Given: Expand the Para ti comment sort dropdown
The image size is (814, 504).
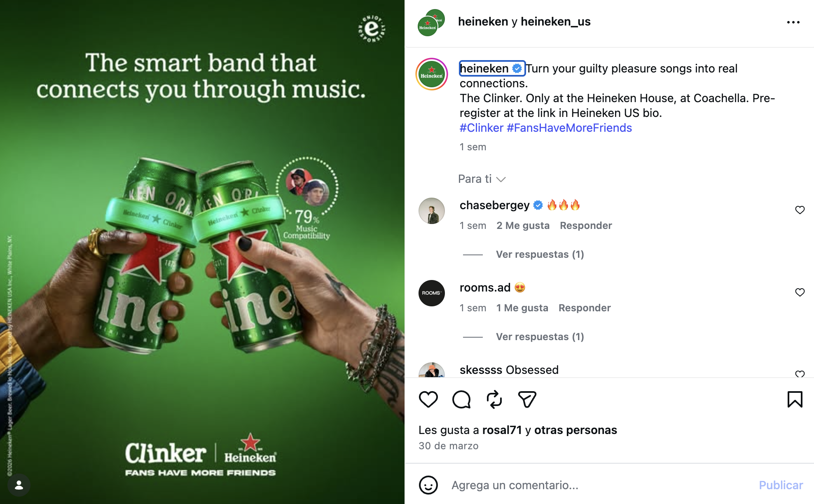Looking at the screenshot, I should pyautogui.click(x=482, y=179).
